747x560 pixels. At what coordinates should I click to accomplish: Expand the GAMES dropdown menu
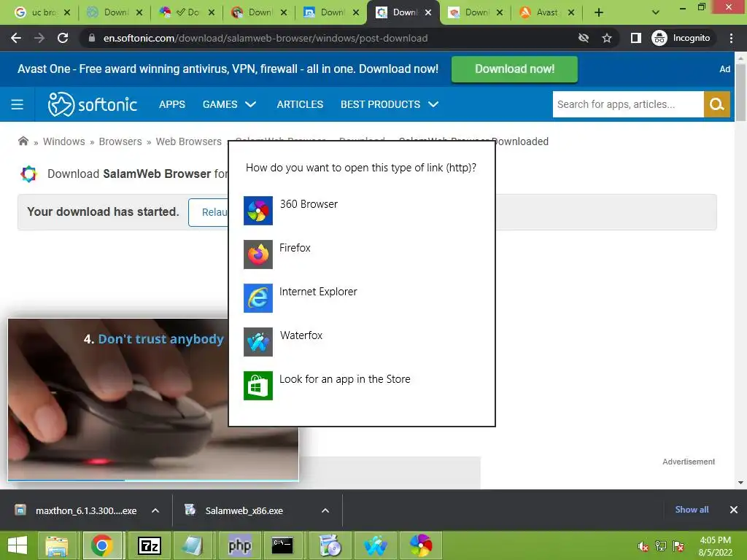coord(230,104)
